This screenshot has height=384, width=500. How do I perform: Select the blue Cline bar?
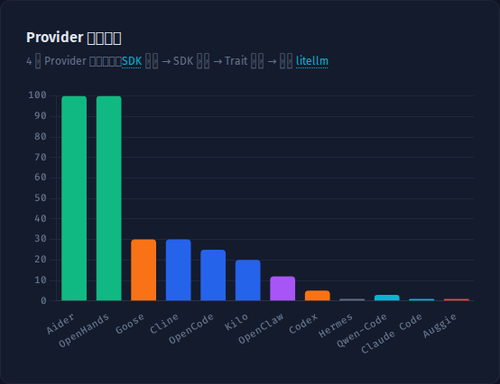click(x=178, y=270)
